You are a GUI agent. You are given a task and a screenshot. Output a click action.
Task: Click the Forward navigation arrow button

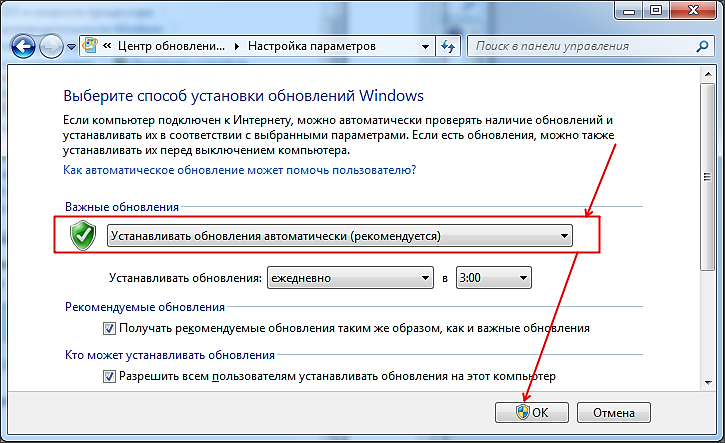pyautogui.click(x=51, y=46)
